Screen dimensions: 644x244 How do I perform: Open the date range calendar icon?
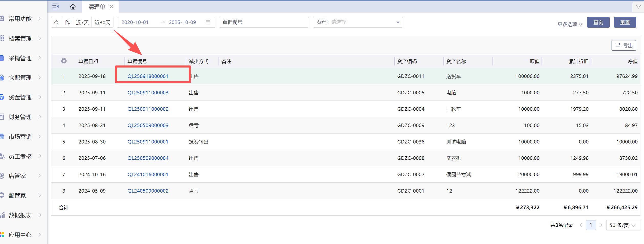208,23
